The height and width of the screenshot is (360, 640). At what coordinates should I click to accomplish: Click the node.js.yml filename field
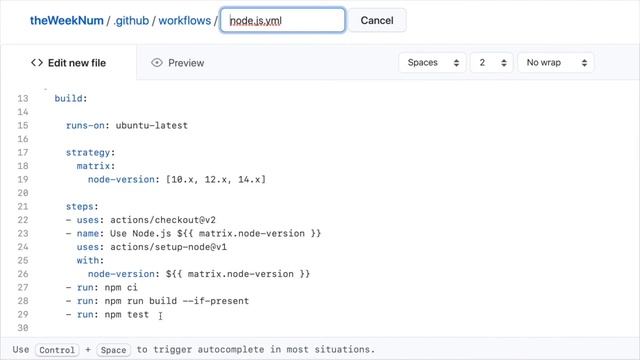pos(282,20)
